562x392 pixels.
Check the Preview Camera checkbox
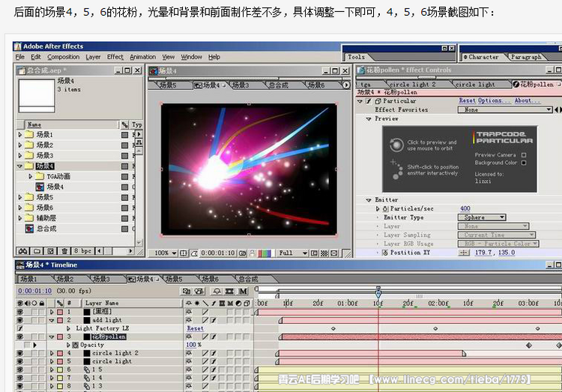pyautogui.click(x=524, y=155)
